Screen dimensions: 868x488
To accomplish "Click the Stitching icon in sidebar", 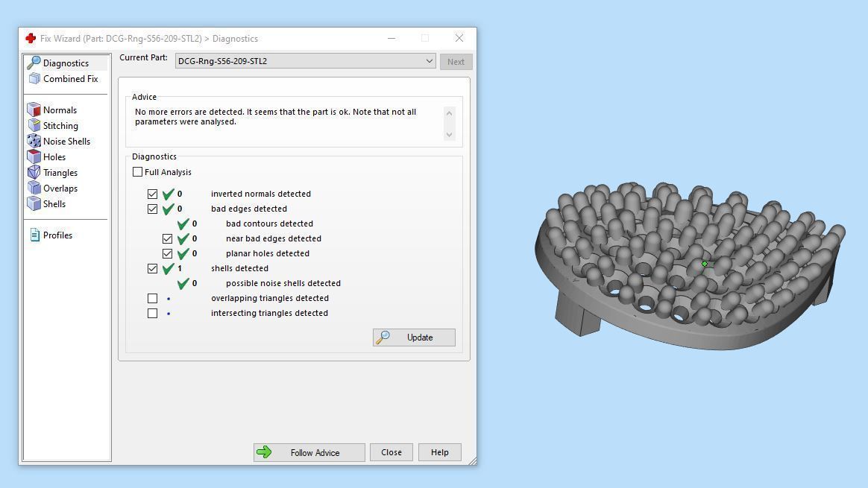I will (x=34, y=126).
